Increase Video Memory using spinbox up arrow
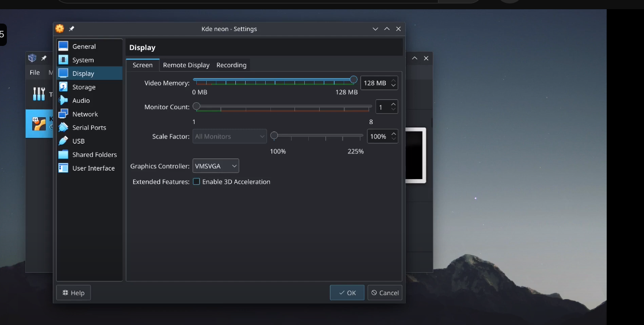644x325 pixels. [x=393, y=80]
